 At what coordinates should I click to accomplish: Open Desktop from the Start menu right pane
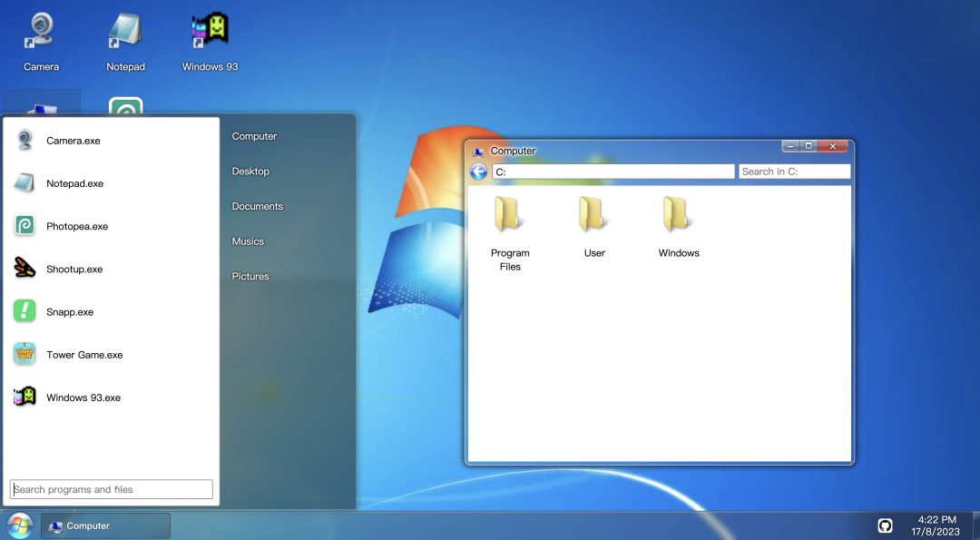250,172
